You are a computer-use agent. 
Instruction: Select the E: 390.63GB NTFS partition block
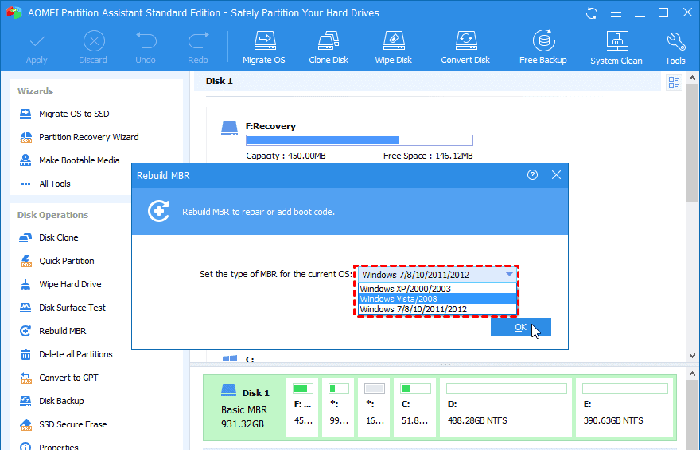tap(625, 407)
